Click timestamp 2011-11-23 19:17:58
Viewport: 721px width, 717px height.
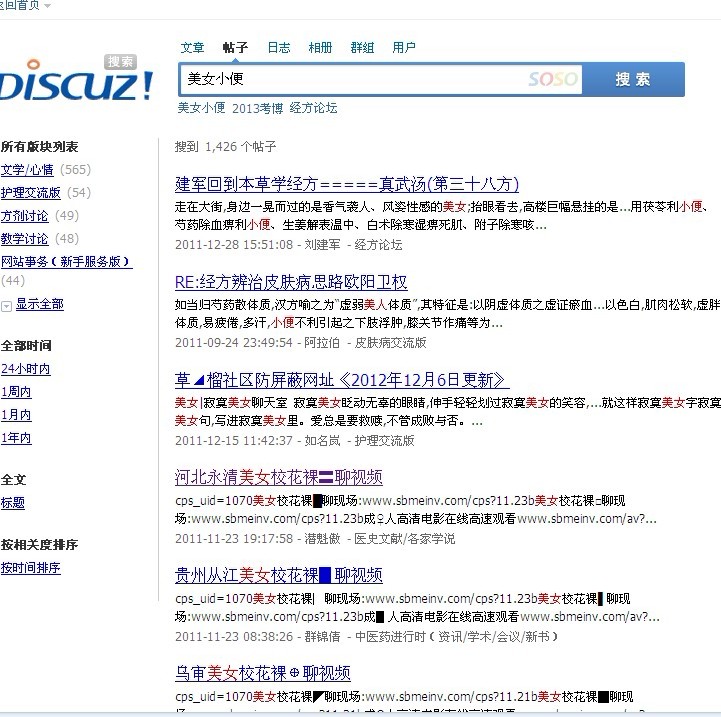pyautogui.click(x=234, y=539)
